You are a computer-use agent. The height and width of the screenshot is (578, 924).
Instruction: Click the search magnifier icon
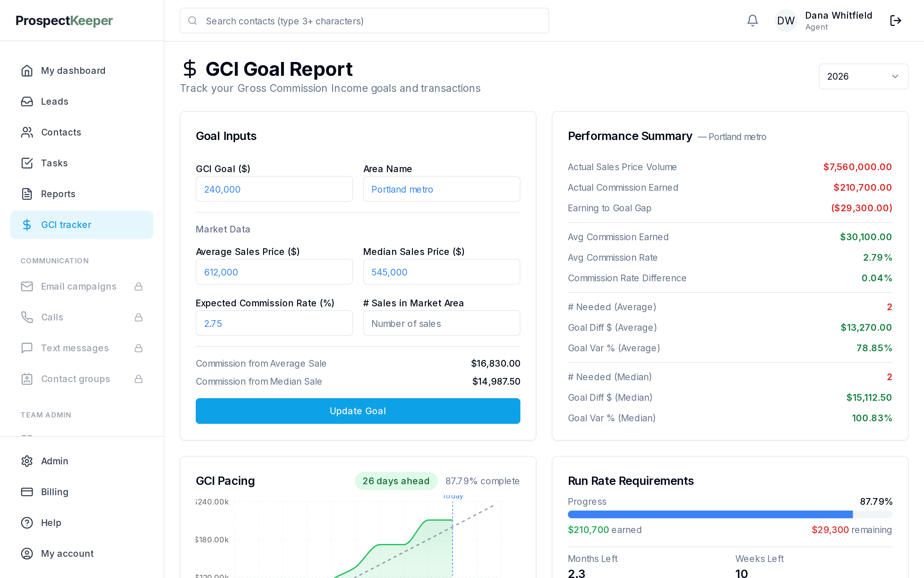tap(193, 21)
